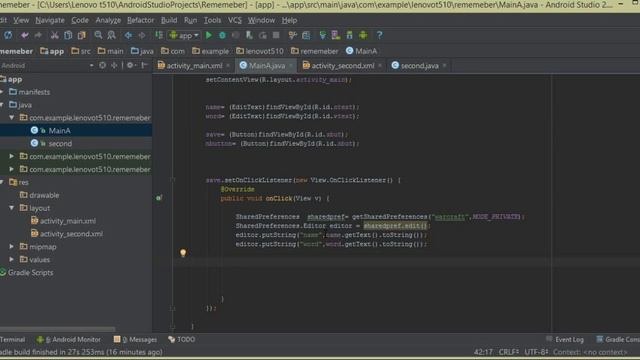Toggle the Event Log panel

click(565, 340)
